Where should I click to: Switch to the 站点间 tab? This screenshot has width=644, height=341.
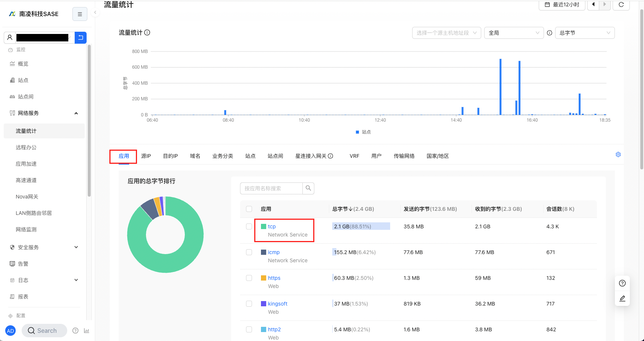pyautogui.click(x=275, y=156)
